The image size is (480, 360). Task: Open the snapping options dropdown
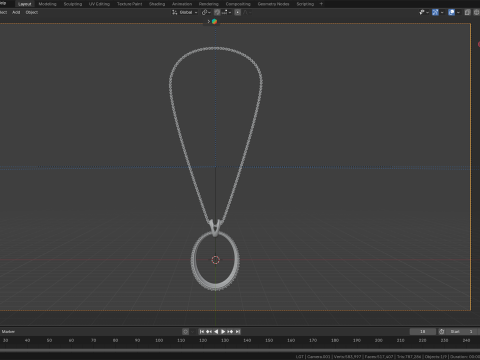click(226, 12)
